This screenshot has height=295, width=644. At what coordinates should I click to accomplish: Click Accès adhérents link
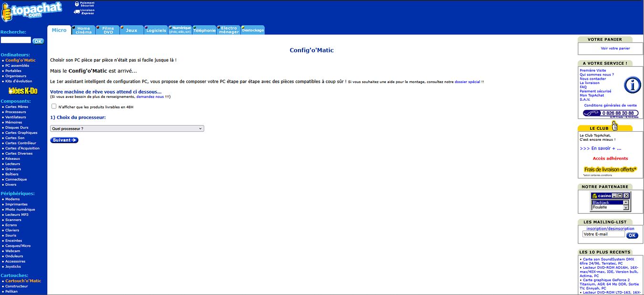point(610,158)
